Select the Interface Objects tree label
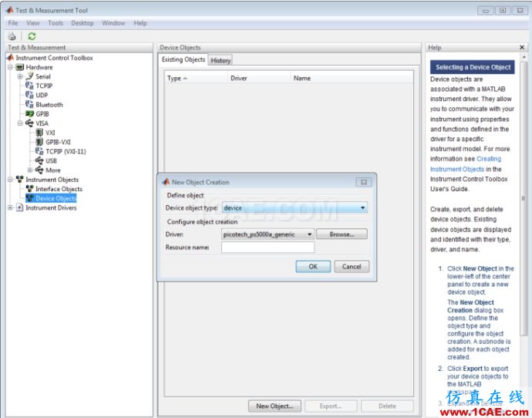This screenshot has height=418, width=532. (x=59, y=189)
